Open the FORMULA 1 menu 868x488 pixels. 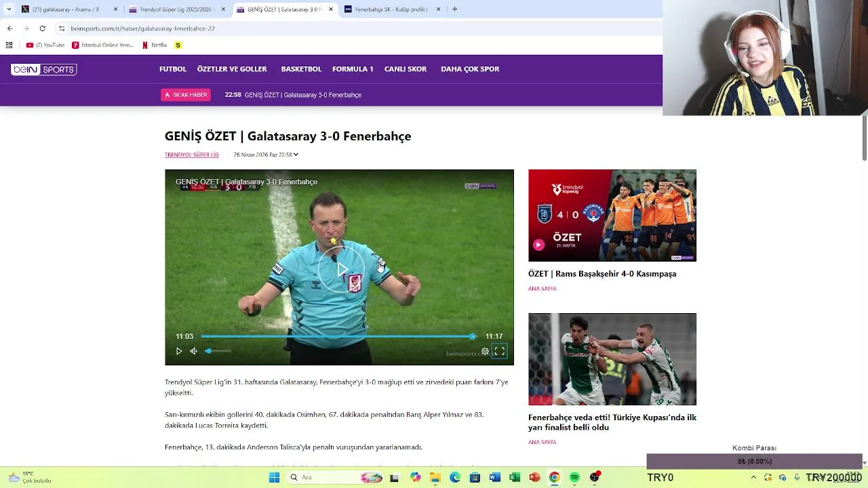[x=353, y=69]
